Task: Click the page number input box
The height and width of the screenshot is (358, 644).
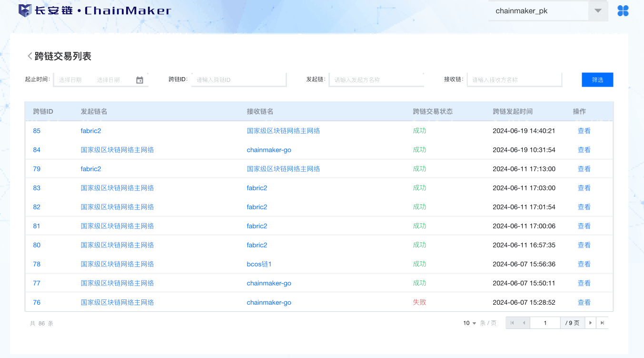Action: pyautogui.click(x=545, y=323)
